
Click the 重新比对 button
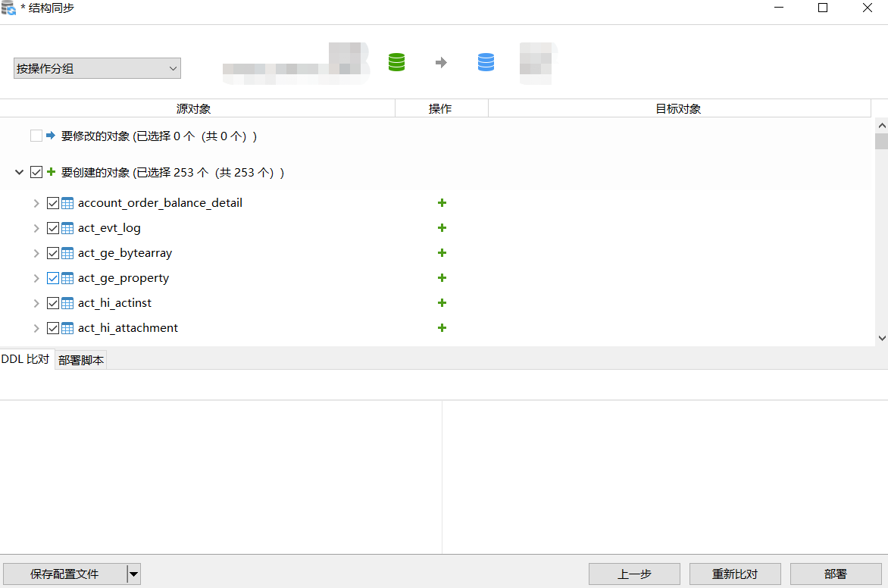734,574
